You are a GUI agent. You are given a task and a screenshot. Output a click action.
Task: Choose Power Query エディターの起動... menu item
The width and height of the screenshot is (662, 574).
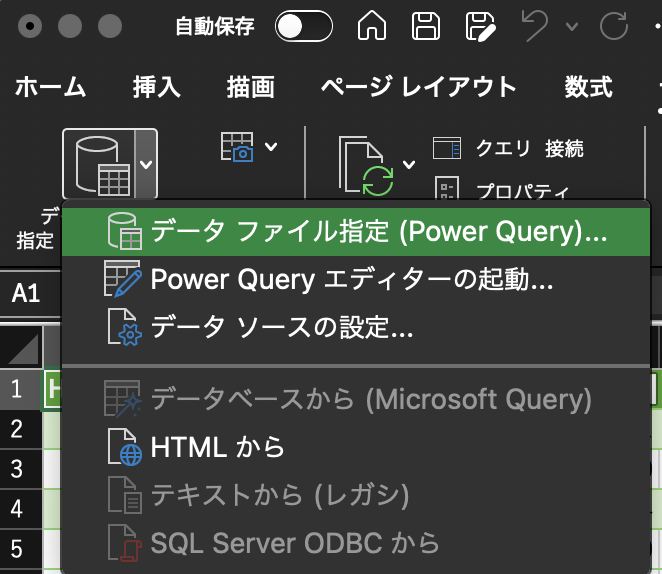pos(355,279)
